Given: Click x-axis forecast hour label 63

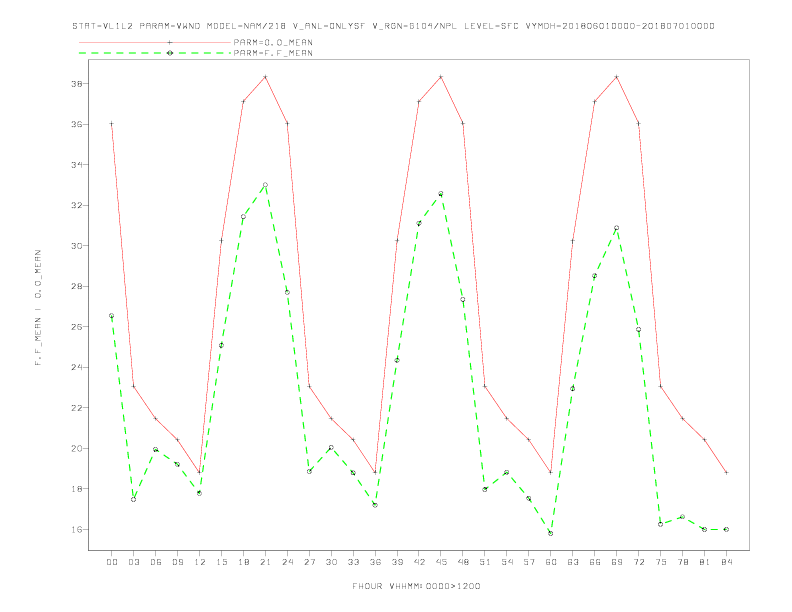Looking at the screenshot, I should [x=573, y=562].
